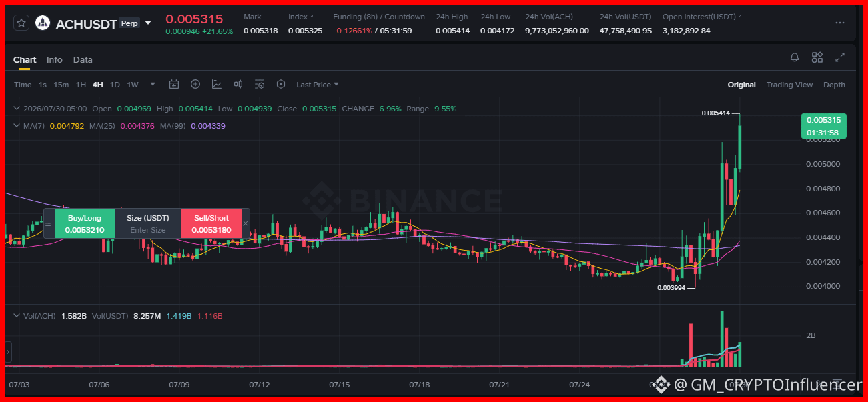
Task: Select the 1D interval
Action: point(115,85)
